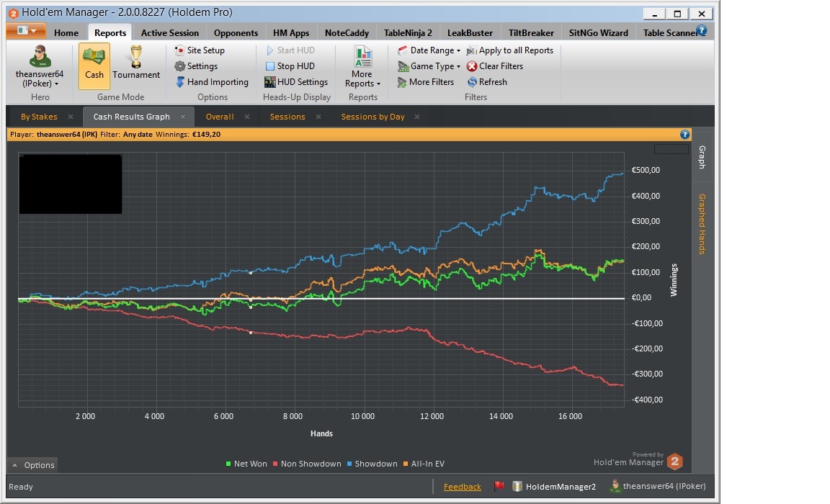Switch to the Home ribbon tab
This screenshot has height=504, width=830.
pyautogui.click(x=66, y=33)
